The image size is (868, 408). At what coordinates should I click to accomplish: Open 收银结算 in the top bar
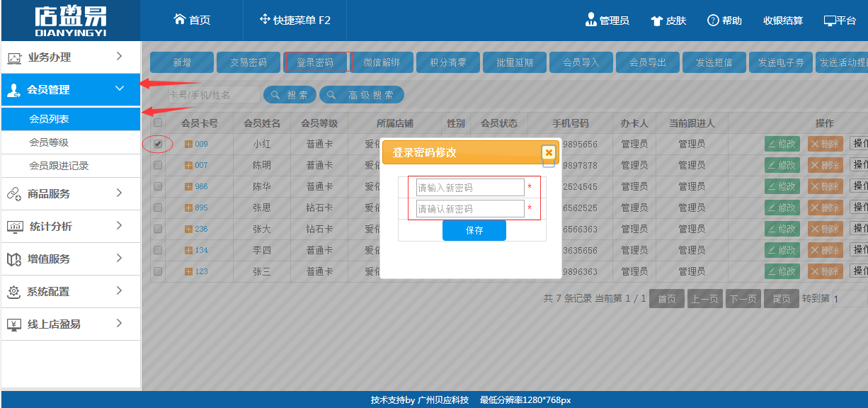click(783, 21)
